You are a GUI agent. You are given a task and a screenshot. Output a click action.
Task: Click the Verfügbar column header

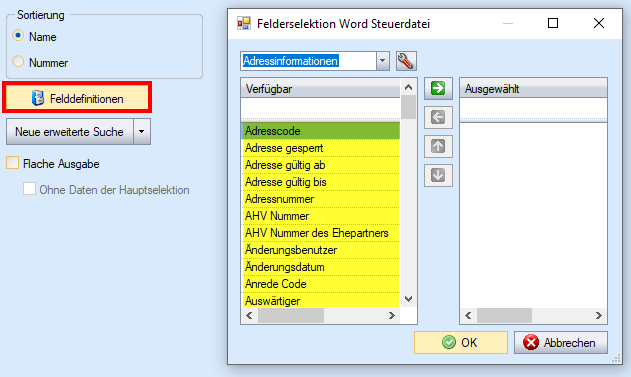coord(320,89)
